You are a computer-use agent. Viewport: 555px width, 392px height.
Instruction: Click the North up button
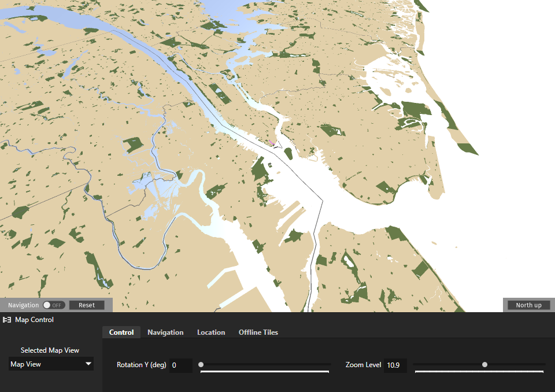point(528,305)
